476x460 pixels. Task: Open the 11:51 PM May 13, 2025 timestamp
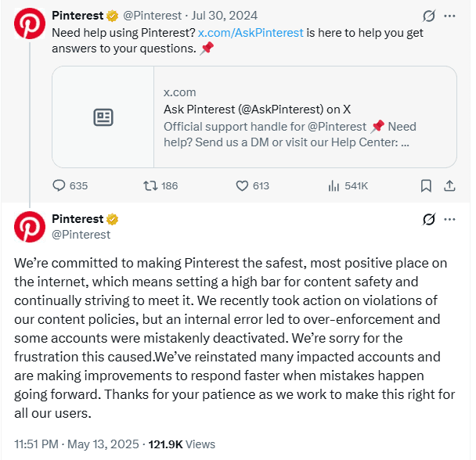pos(77,444)
